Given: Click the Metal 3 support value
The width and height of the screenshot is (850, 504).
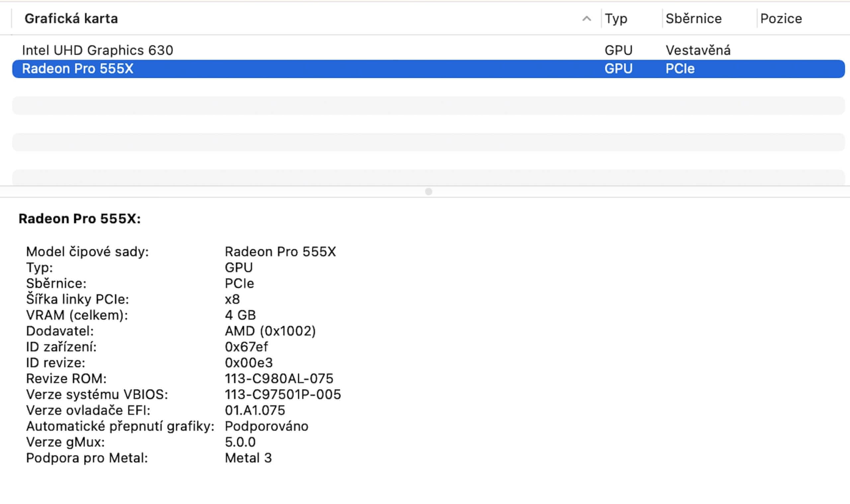Looking at the screenshot, I should pyautogui.click(x=248, y=458).
